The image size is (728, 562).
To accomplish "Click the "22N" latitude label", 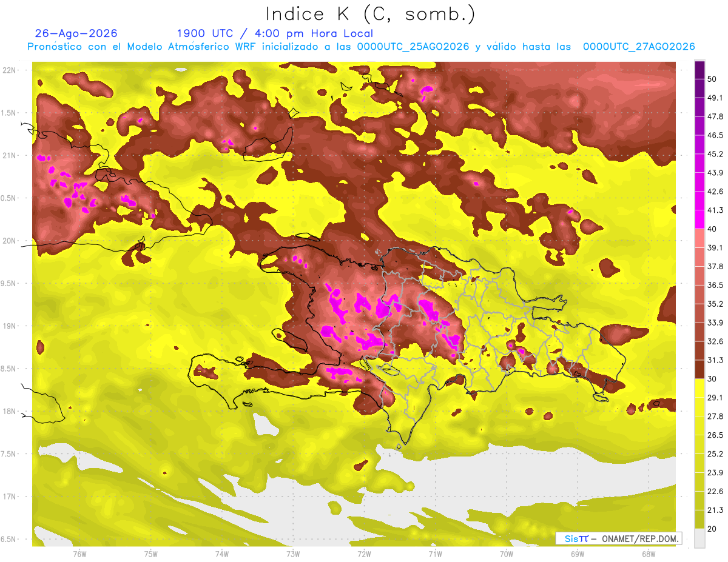I will pyautogui.click(x=9, y=70).
